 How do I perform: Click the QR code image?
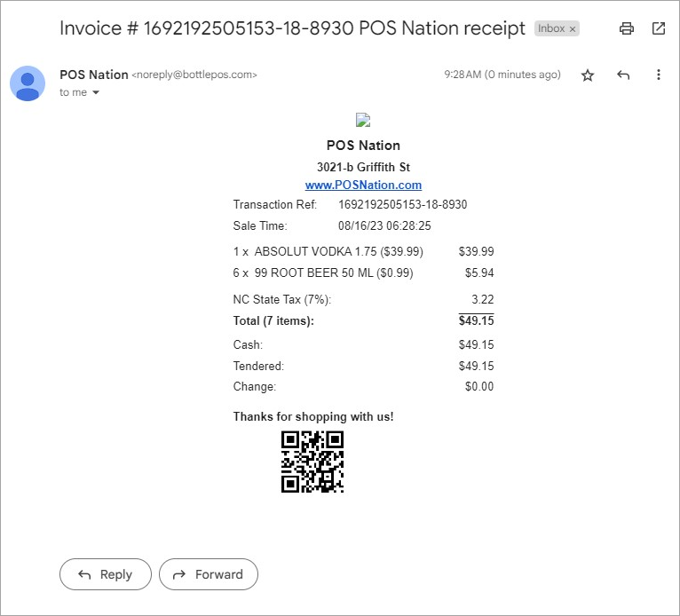[x=312, y=462]
